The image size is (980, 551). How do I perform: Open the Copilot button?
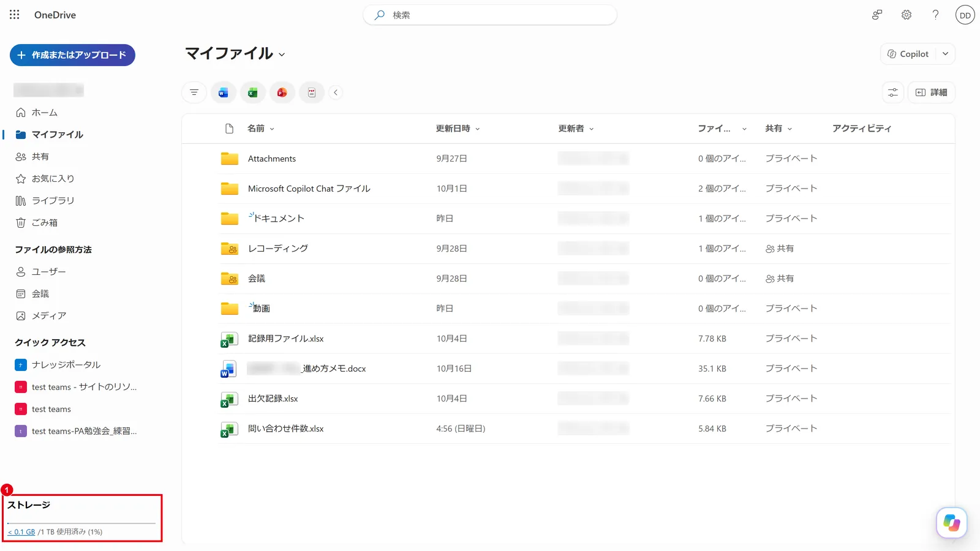point(908,54)
